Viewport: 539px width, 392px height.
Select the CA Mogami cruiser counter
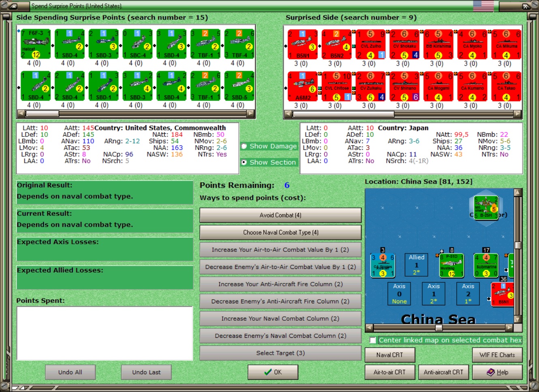[438, 86]
